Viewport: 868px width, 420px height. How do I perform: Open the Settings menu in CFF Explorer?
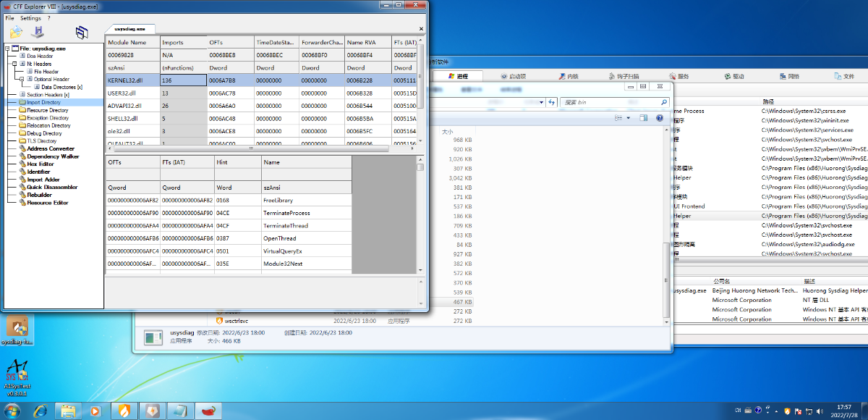click(30, 18)
